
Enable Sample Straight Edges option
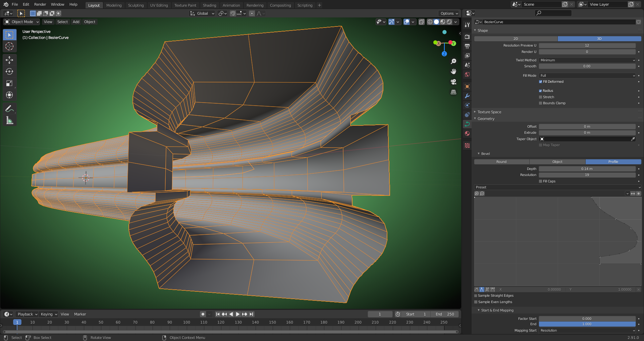point(476,296)
